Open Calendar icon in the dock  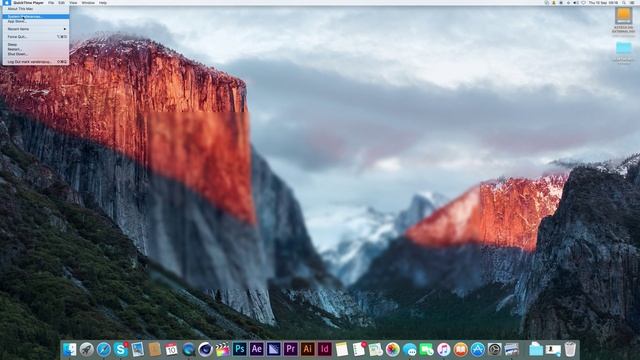(171, 349)
